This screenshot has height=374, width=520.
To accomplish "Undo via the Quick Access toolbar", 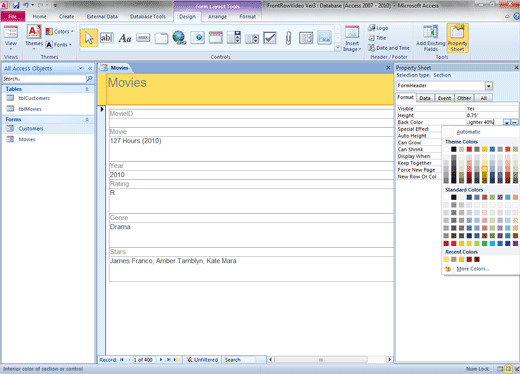I will [x=26, y=5].
